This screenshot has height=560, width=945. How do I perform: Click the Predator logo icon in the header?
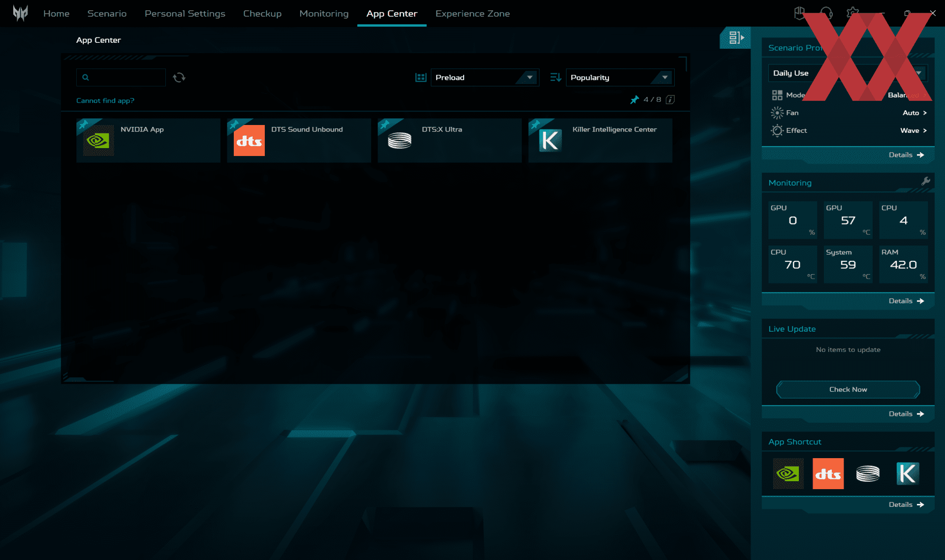pos(20,13)
